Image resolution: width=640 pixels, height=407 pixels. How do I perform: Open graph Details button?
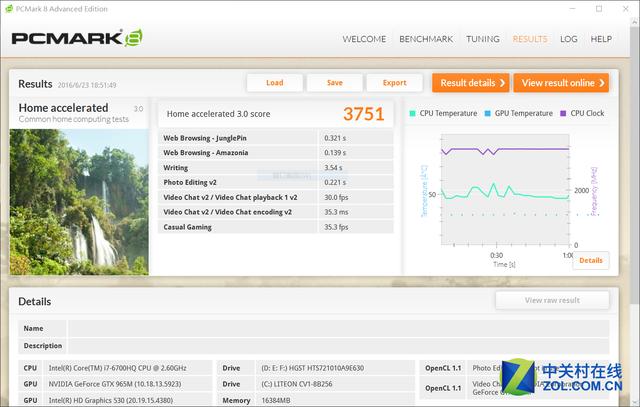(591, 260)
